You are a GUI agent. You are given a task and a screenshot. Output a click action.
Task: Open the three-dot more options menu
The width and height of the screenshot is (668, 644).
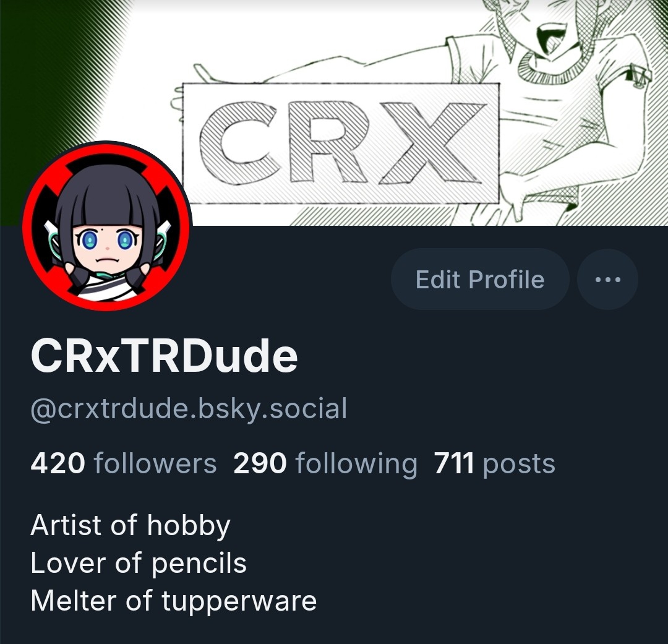point(607,280)
